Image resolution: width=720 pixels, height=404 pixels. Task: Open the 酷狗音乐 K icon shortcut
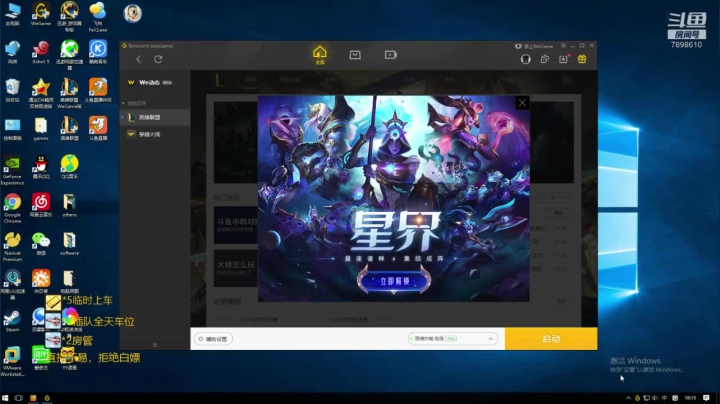(x=98, y=52)
